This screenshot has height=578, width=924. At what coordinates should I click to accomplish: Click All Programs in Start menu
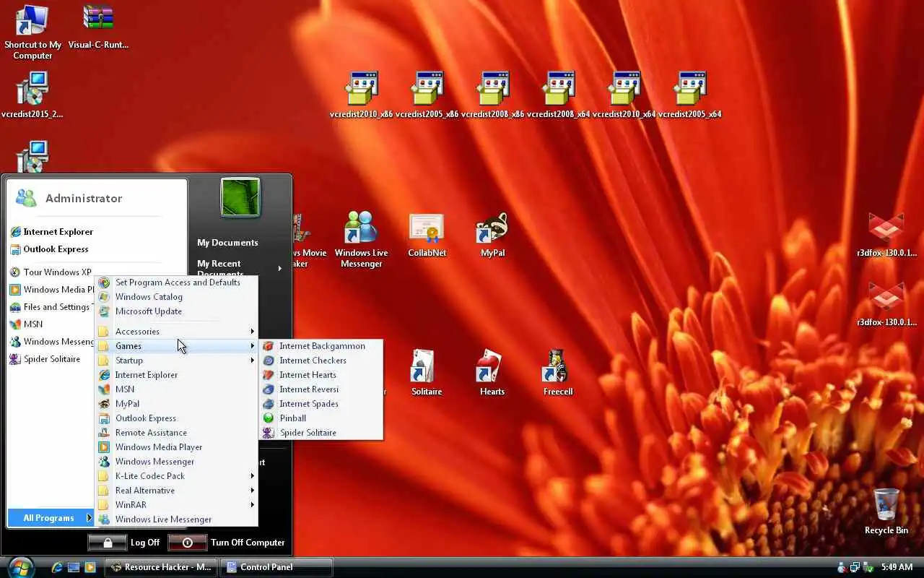pyautogui.click(x=51, y=518)
